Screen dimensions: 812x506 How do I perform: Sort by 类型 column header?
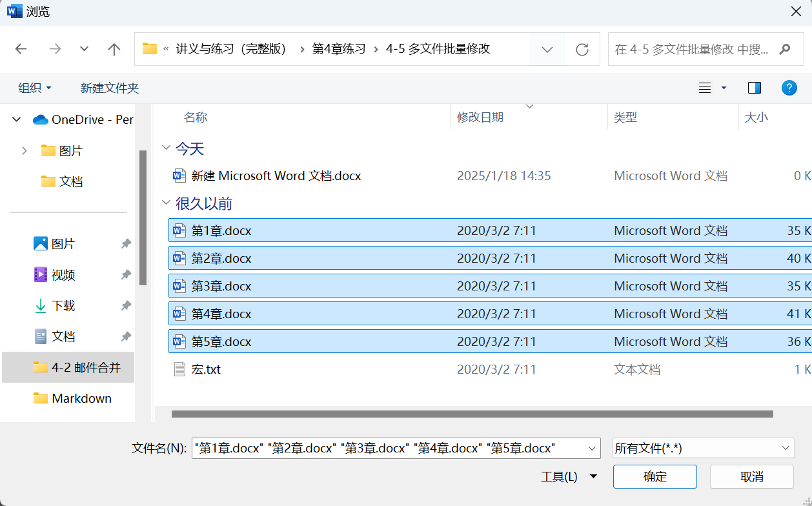[625, 117]
